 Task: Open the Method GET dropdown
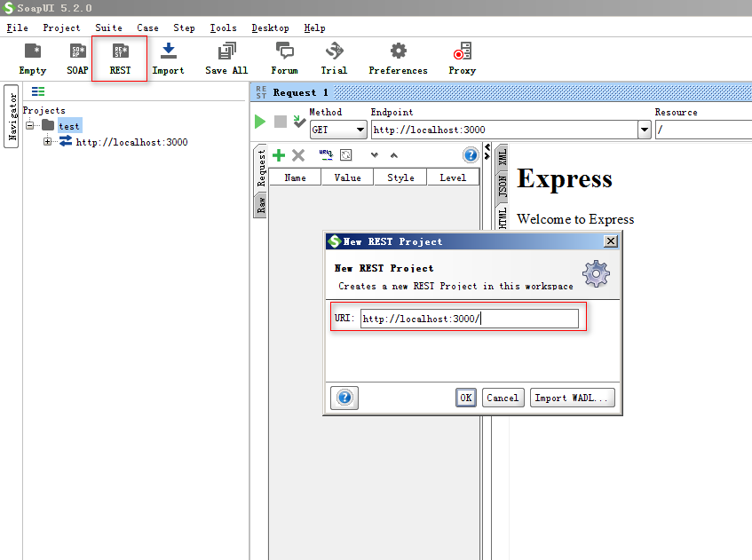click(360, 130)
